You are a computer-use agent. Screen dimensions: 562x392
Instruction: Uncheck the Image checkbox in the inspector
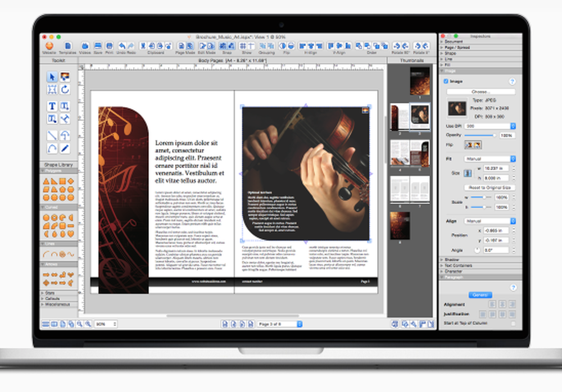tap(447, 81)
